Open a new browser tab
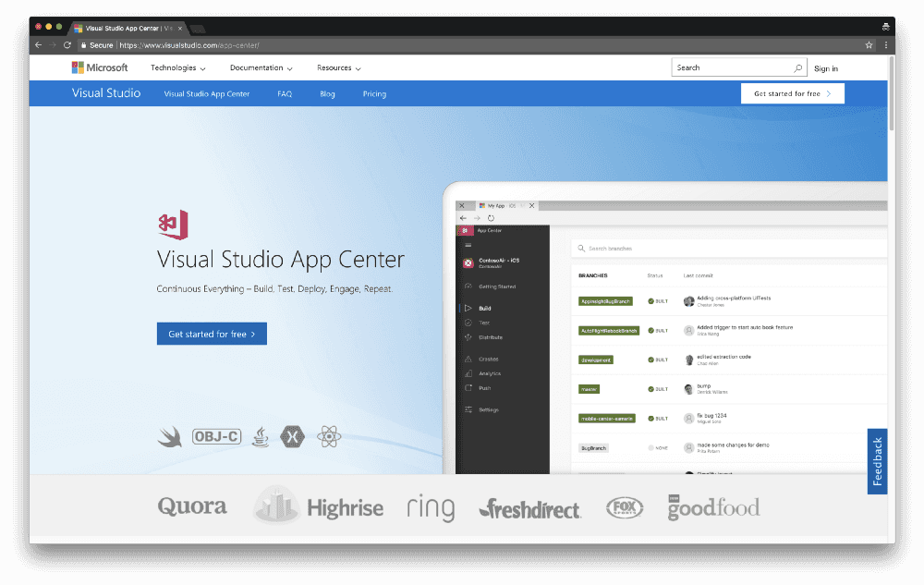924x585 pixels. pos(198,29)
